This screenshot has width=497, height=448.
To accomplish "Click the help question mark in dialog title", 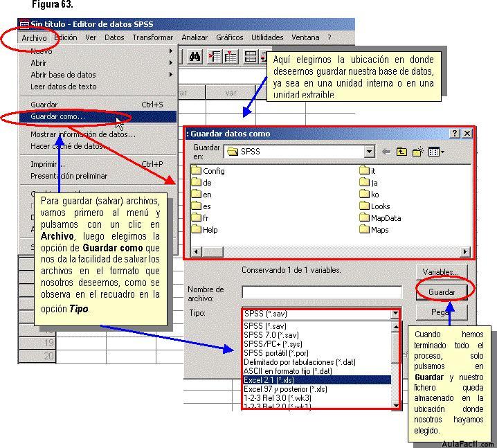I will click(x=455, y=133).
